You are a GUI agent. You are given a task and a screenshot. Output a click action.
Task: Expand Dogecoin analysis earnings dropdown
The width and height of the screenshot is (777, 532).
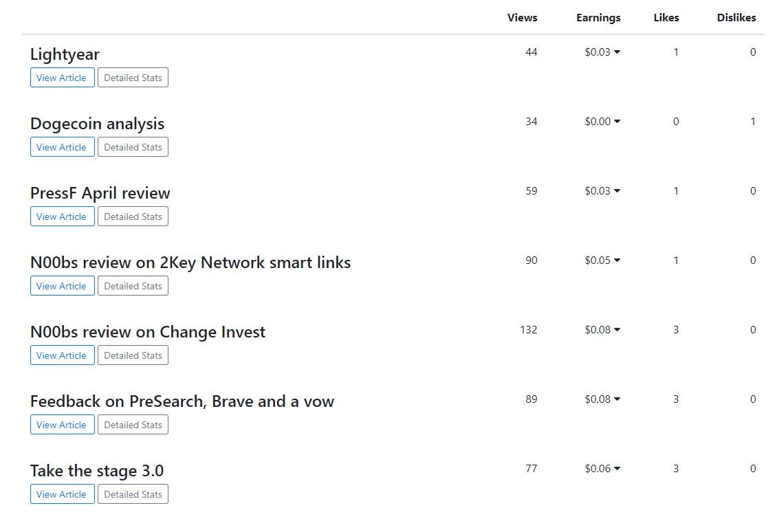[602, 122]
